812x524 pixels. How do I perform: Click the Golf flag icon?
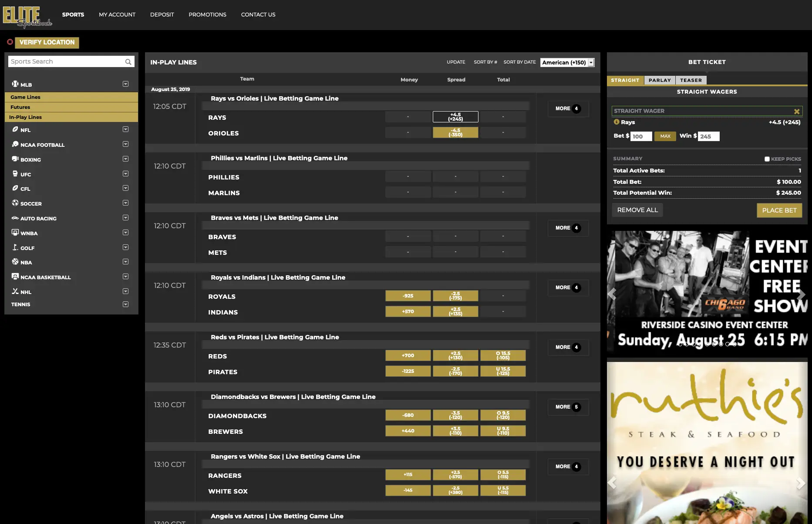(15, 247)
